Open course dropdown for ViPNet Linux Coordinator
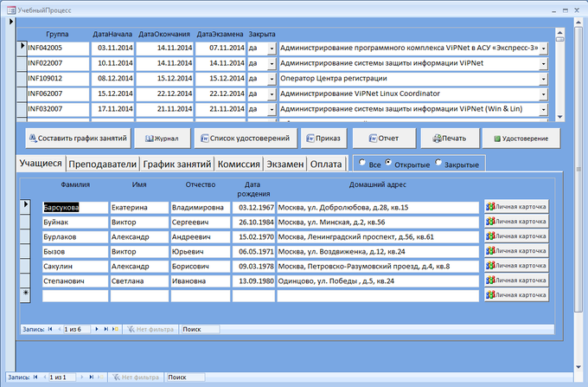Image resolution: width=588 pixels, height=387 pixels. click(x=543, y=94)
